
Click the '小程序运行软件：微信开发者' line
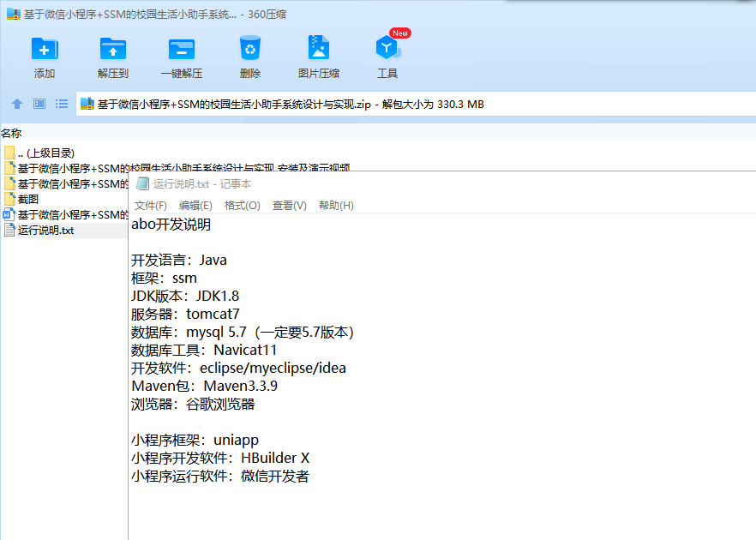[x=219, y=477]
